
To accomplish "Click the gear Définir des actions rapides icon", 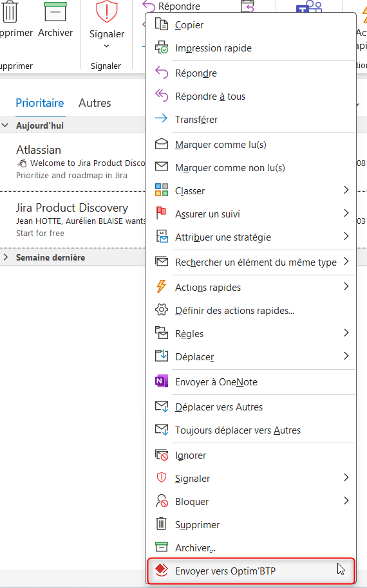I will tap(162, 309).
